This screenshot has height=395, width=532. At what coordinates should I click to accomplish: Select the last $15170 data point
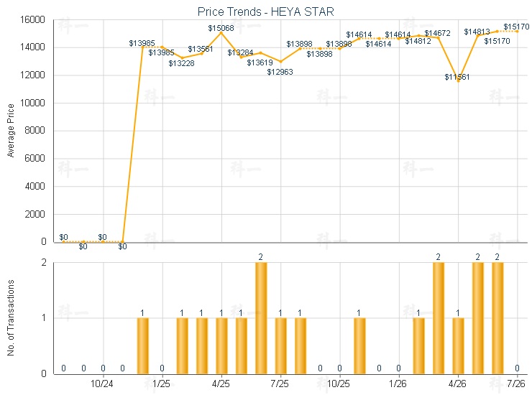[x=517, y=31]
